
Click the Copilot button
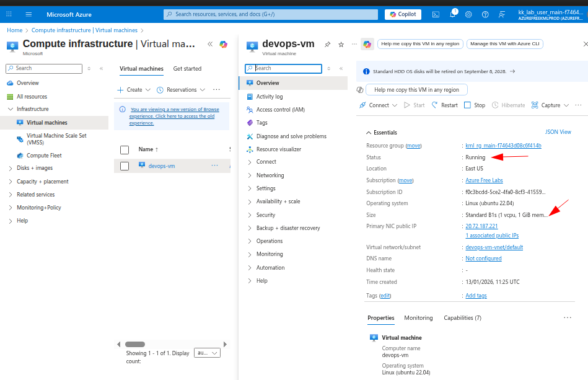coord(403,14)
